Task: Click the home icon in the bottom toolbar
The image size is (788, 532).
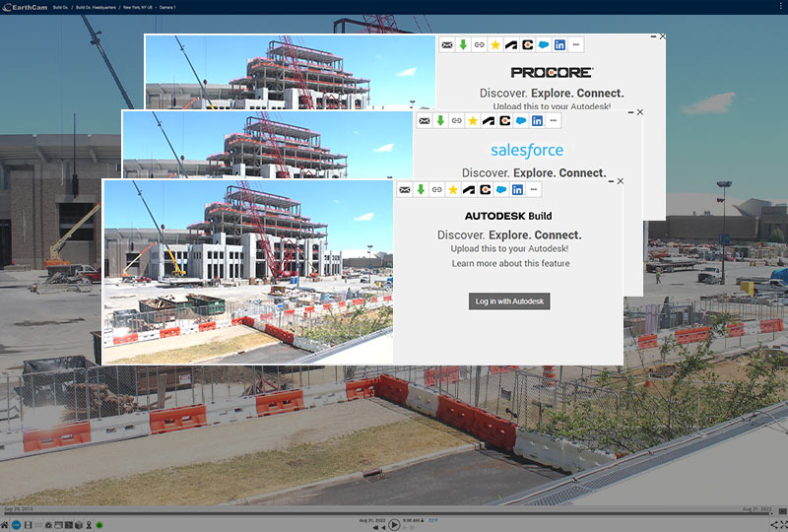Action: (x=4, y=525)
